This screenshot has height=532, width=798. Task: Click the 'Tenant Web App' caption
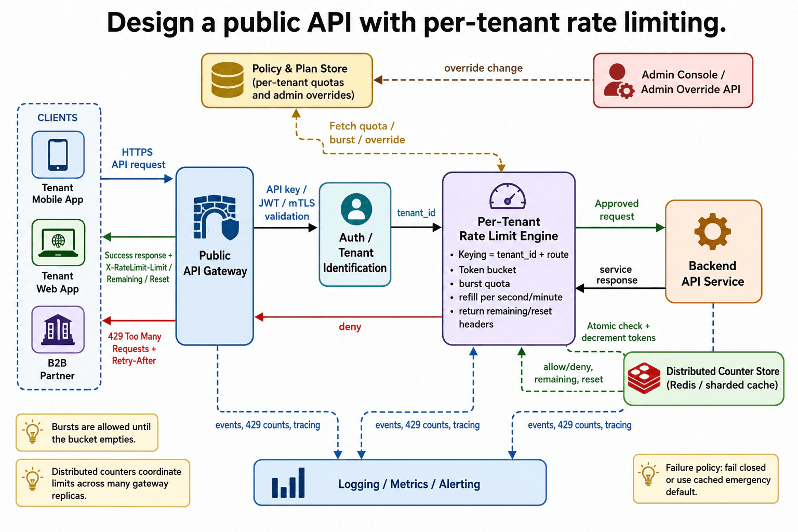pos(58,282)
